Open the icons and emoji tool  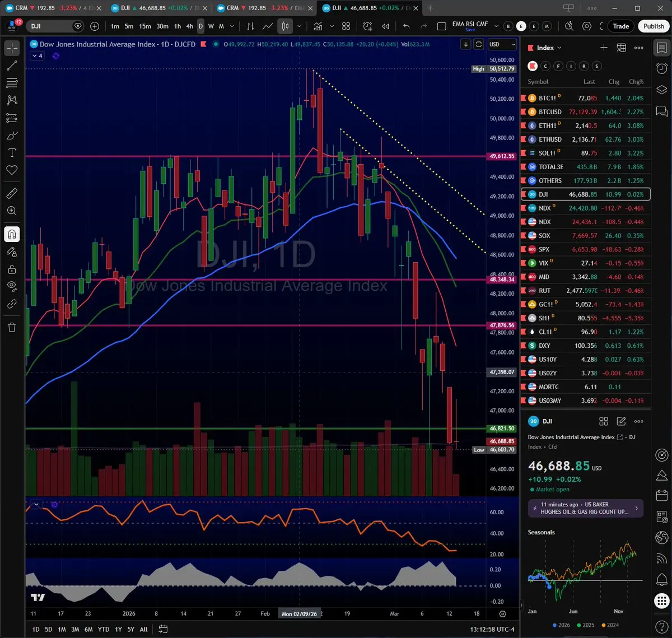click(12, 170)
